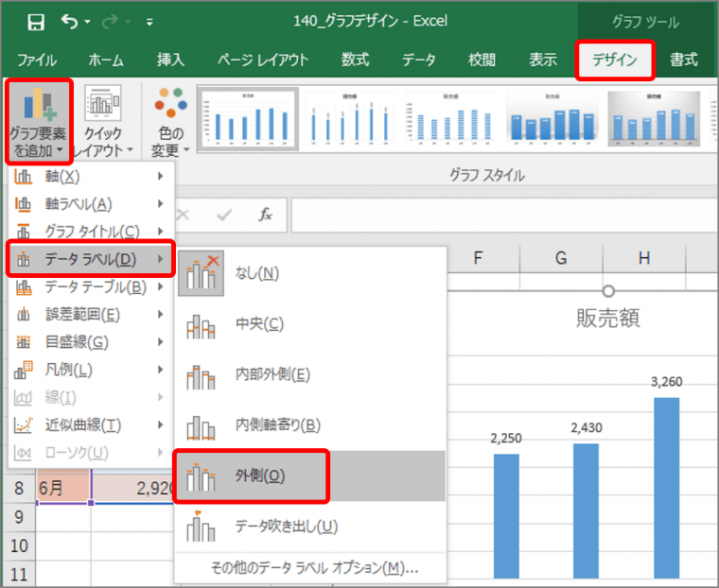Choose 中央(C) data label position
The width and height of the screenshot is (719, 588).
(x=311, y=324)
